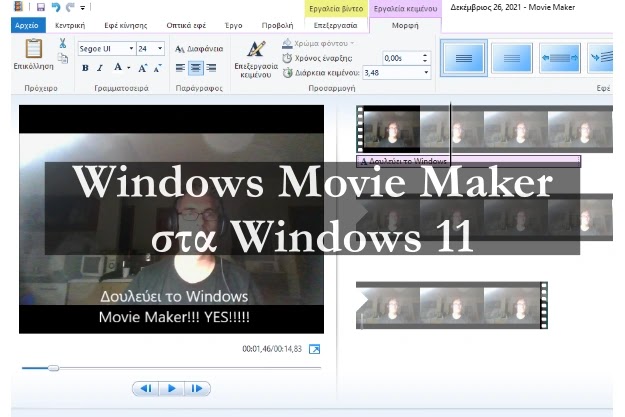Select the fourth fly-in text effect
Screen dimensions: 625x417
(x=601, y=58)
